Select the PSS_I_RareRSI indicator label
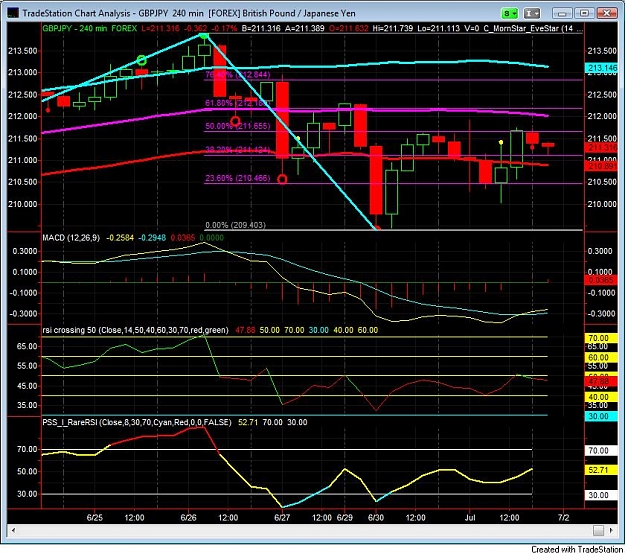The height and width of the screenshot is (554, 625). (137, 422)
